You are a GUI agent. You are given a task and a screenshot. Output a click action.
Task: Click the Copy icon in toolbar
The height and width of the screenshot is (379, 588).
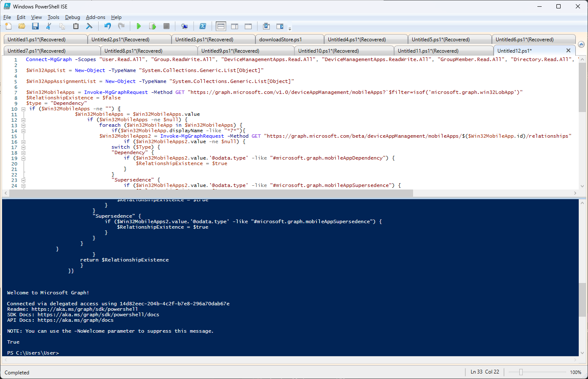point(62,26)
